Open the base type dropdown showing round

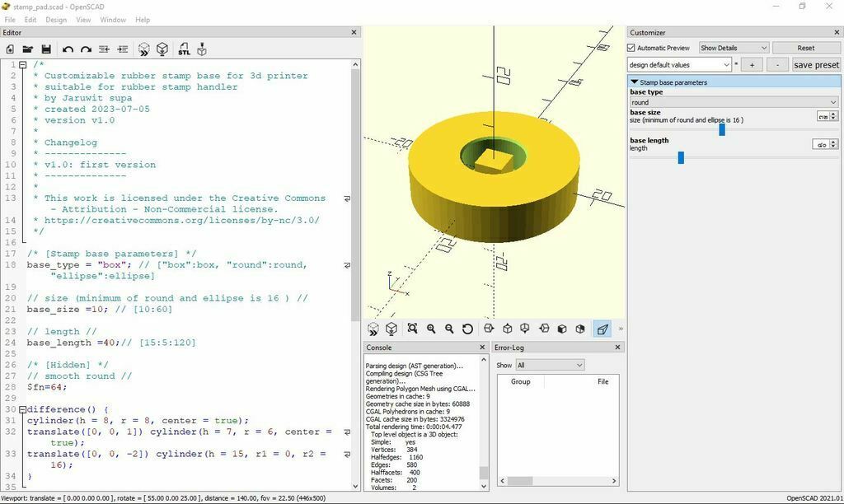734,102
